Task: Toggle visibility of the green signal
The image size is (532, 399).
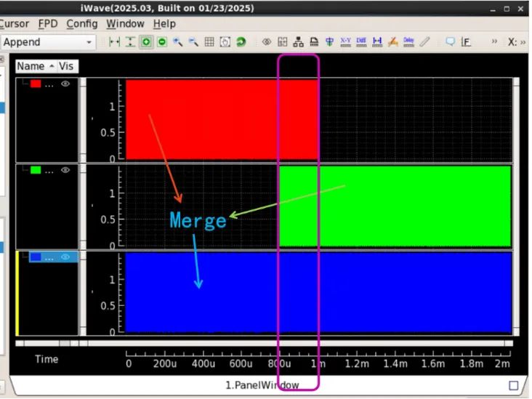Action: [65, 170]
